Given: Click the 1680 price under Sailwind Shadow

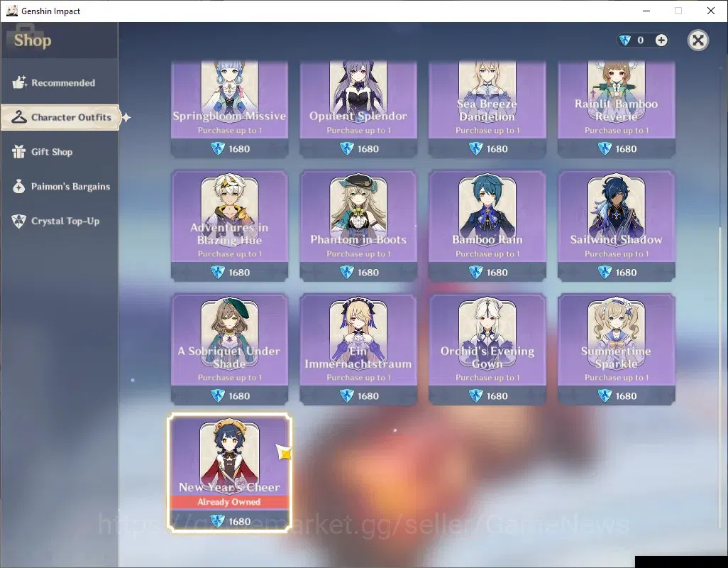Looking at the screenshot, I should [626, 273].
